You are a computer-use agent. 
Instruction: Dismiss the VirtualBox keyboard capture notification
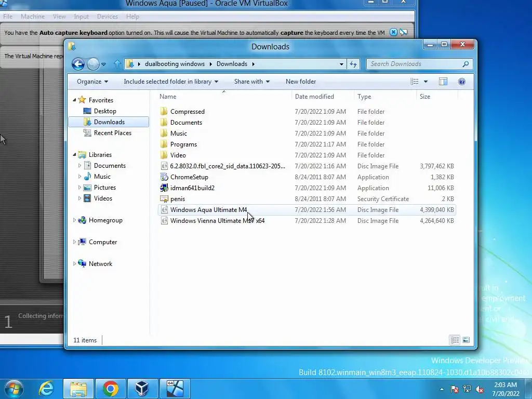point(393,32)
